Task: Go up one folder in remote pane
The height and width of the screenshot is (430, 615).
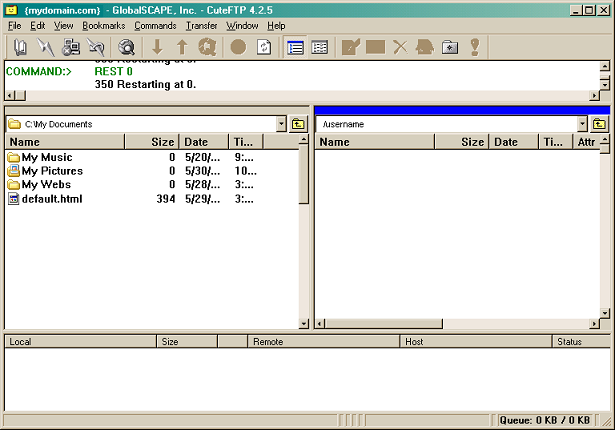Action: (x=599, y=124)
